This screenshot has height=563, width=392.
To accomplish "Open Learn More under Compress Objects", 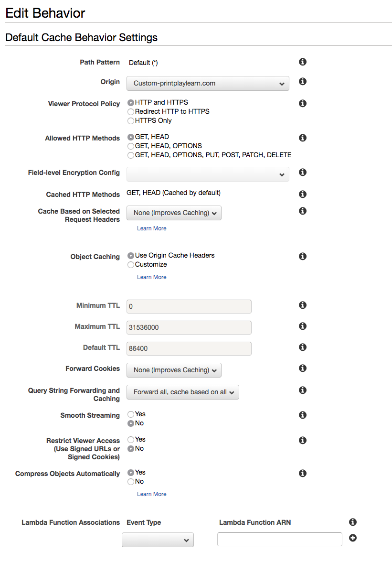I will (152, 494).
